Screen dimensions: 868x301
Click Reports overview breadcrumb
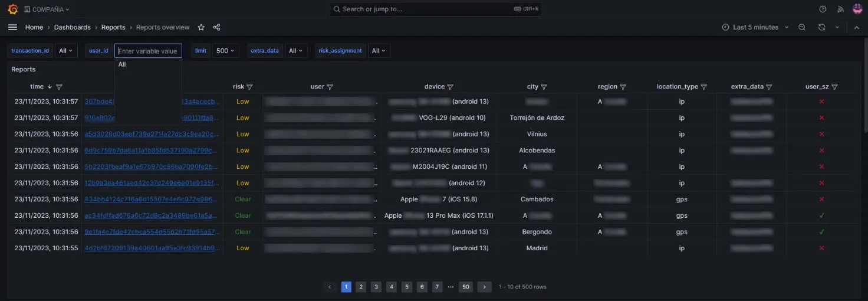163,27
